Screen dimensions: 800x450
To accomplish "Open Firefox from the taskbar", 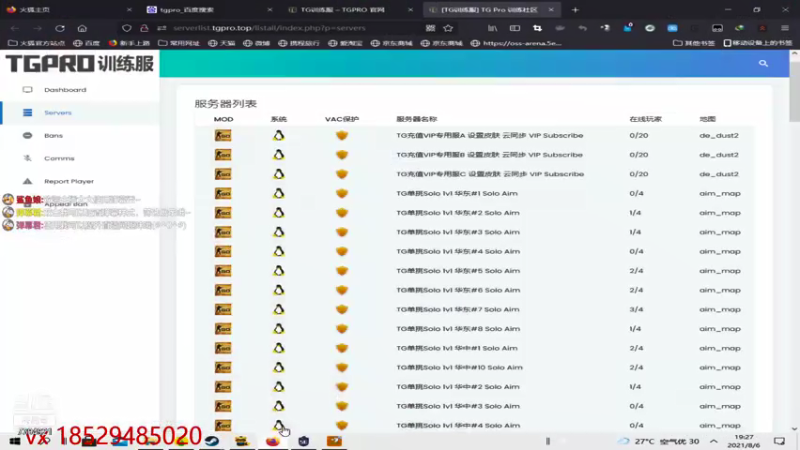I will (273, 441).
